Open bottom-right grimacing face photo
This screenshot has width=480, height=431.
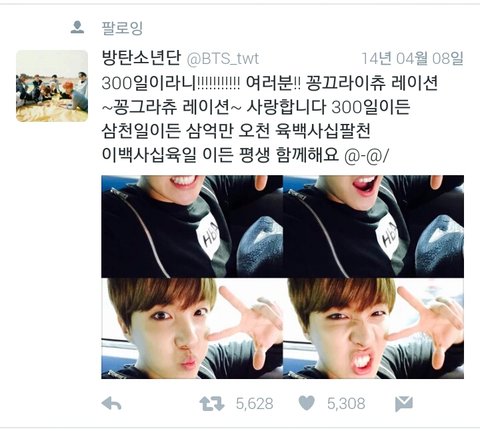(373, 328)
